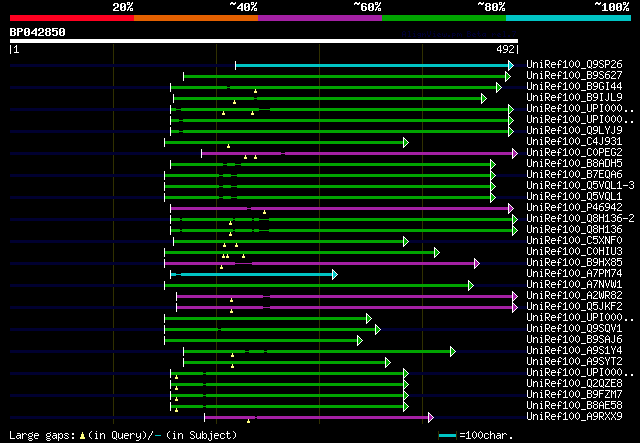Select the UniRef100_C0HIU3 label
This screenshot has height=443, width=640.
click(574, 251)
